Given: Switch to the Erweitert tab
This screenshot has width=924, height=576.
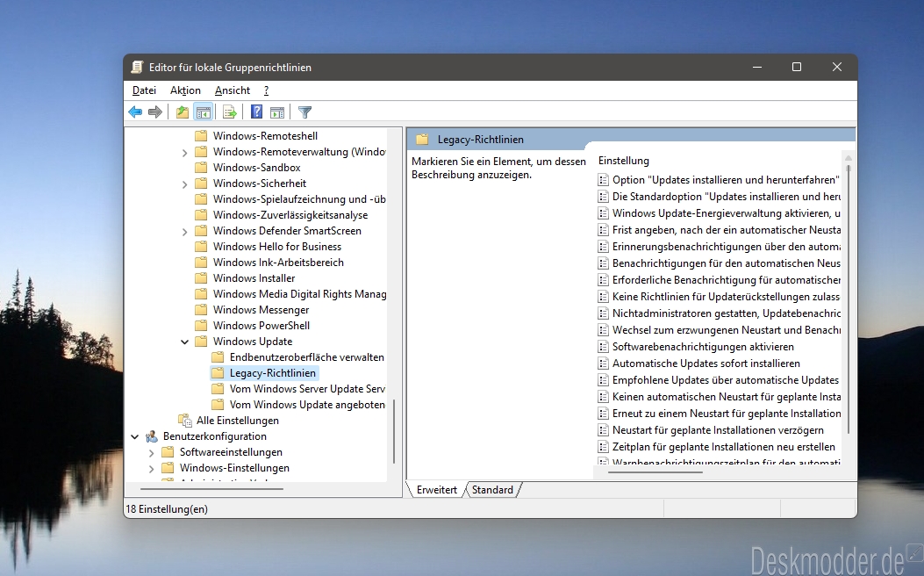Looking at the screenshot, I should [x=437, y=490].
